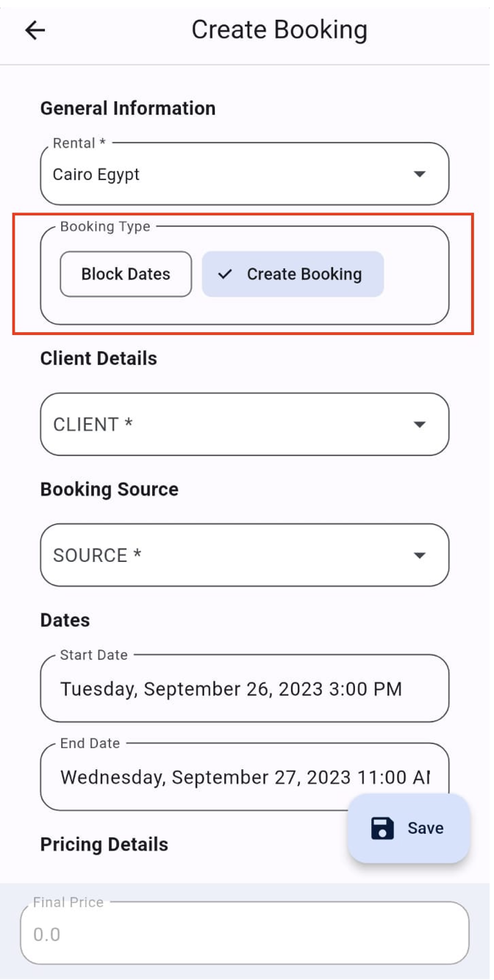Click the General Information heading
494x980 pixels.
click(x=128, y=108)
